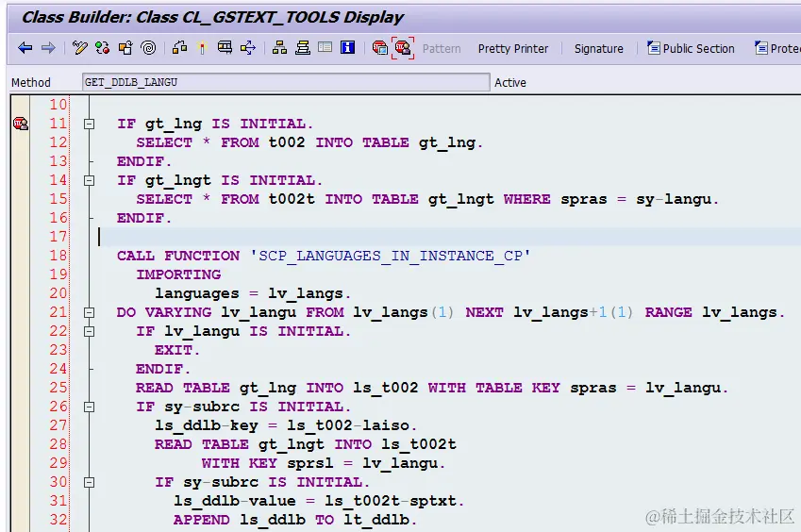The height and width of the screenshot is (532, 801).
Task: Collapse the IF block at line 14
Action: click(x=90, y=181)
